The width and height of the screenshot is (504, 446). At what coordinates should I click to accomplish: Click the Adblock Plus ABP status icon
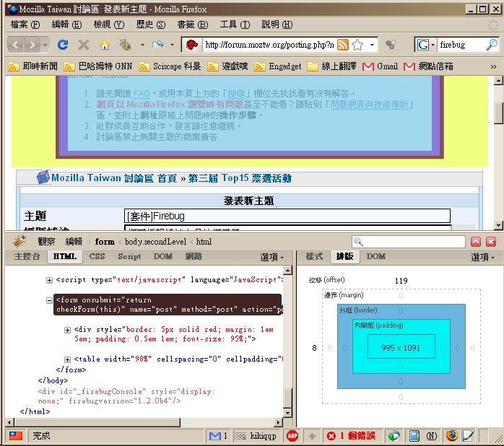292,436
